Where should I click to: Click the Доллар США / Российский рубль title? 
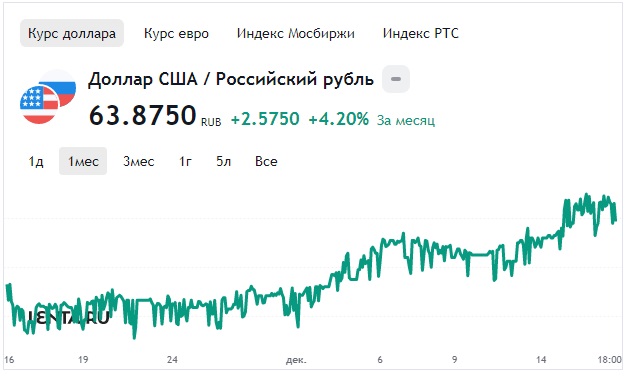click(x=231, y=79)
